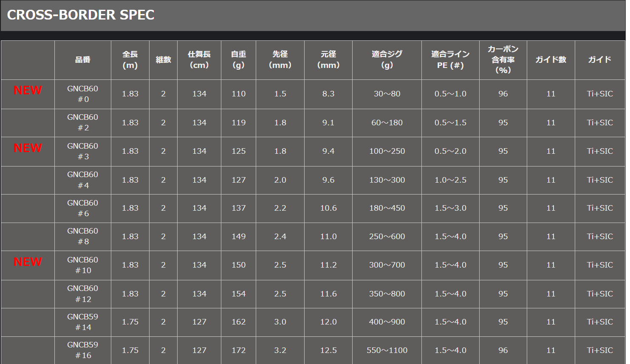Screen dimensions: 630x364
Task: Click the 仕舞長 (cm) column header
Action: pyautogui.click(x=199, y=60)
